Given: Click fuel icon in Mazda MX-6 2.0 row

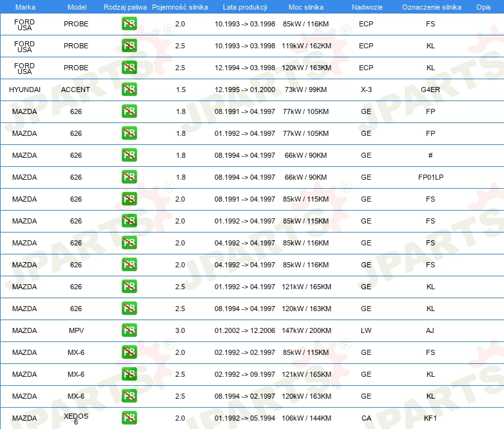Looking at the screenshot, I should click(x=129, y=352).
